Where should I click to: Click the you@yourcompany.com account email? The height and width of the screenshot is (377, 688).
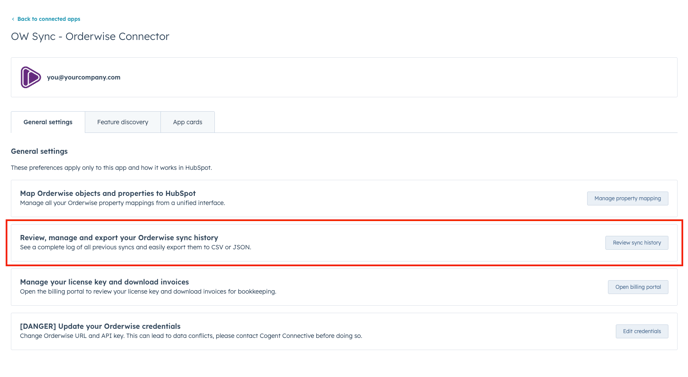83,77
